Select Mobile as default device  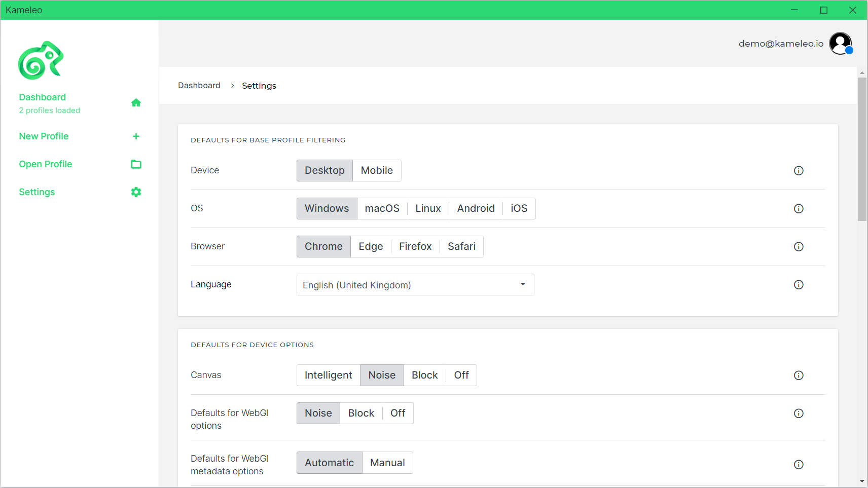click(377, 171)
